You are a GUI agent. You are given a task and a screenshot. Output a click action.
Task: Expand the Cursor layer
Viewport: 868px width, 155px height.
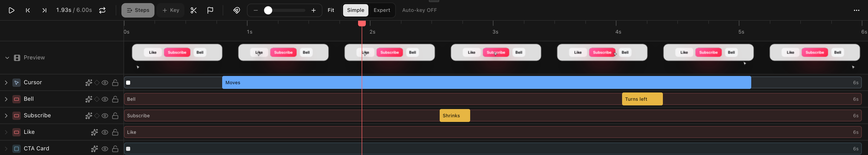(6, 83)
